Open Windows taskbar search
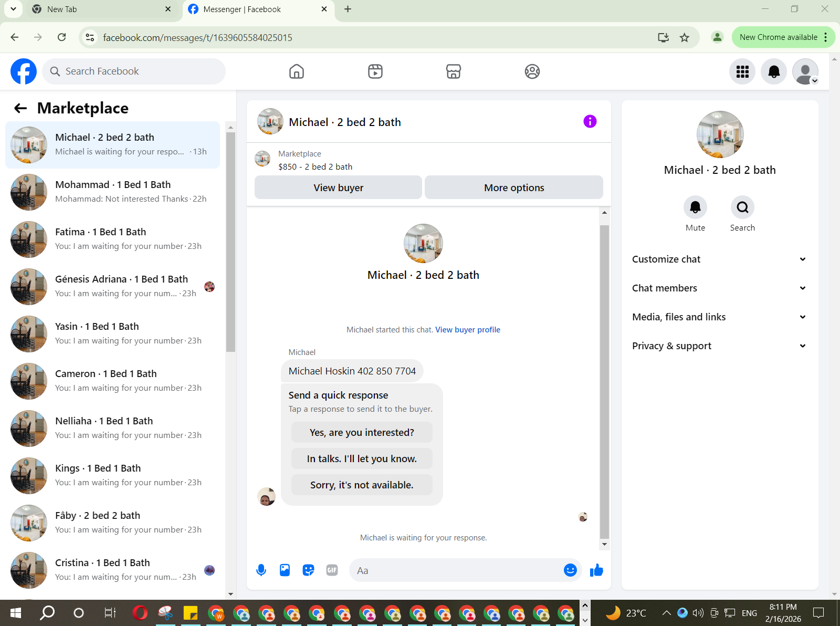 coord(47,613)
